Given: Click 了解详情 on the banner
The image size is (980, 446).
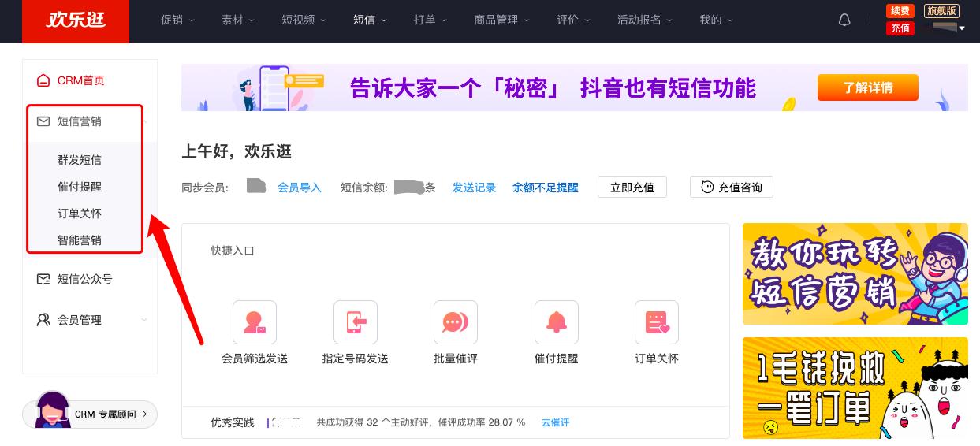Looking at the screenshot, I should tap(868, 87).
